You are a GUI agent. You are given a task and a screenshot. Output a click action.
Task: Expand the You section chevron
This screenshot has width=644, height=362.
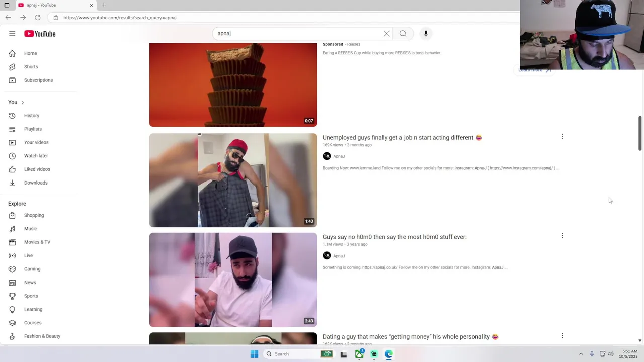click(x=22, y=103)
